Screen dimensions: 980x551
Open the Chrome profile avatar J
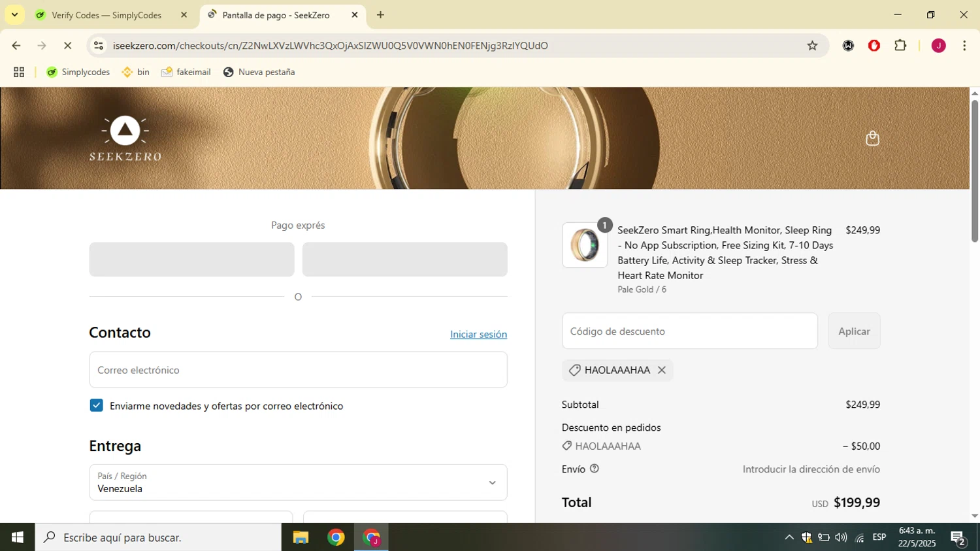(x=938, y=46)
